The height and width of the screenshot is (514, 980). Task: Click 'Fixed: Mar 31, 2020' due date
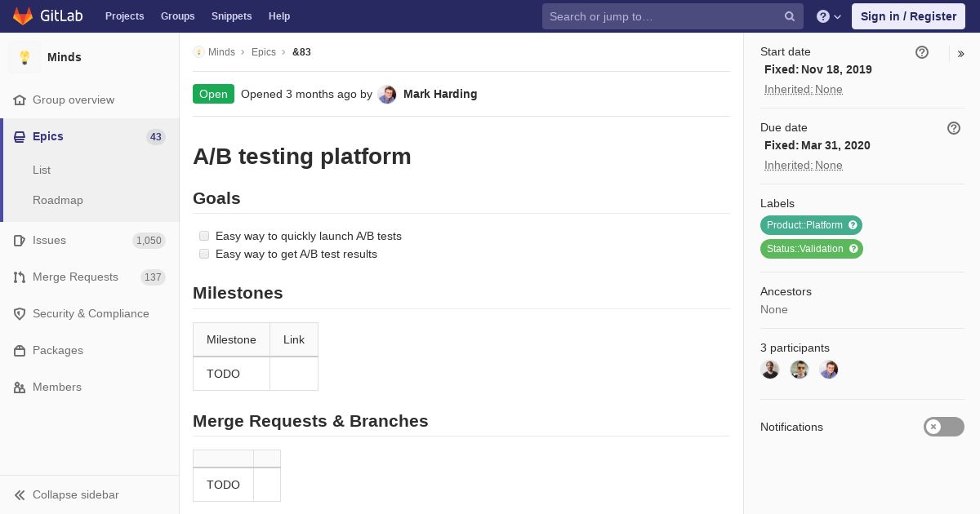[817, 145]
